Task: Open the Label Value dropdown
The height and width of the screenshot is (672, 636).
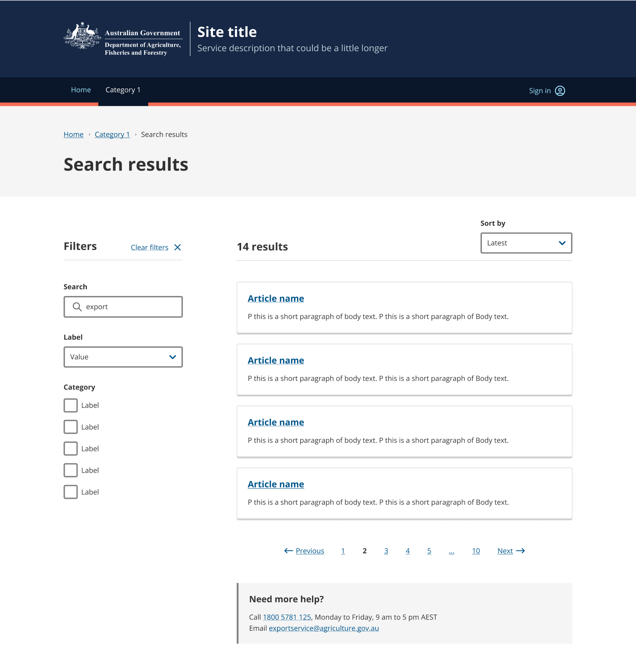Action: (123, 357)
